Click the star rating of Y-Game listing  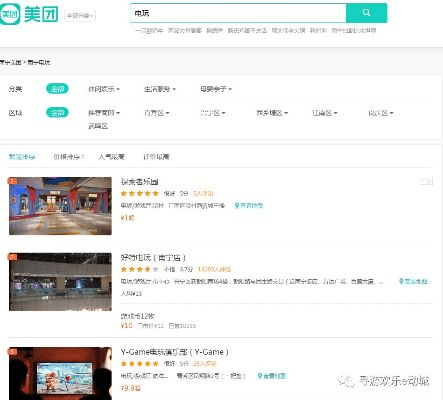[140, 363]
